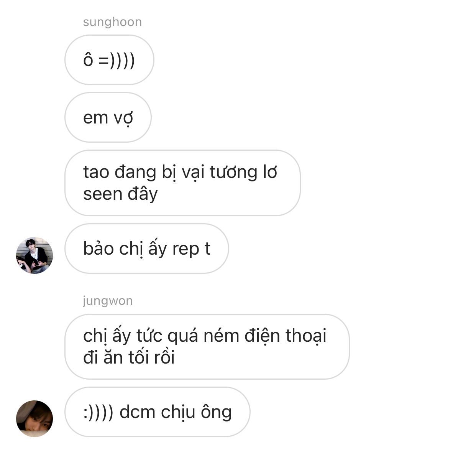The image size is (476, 451).
Task: Click the ':))))' emoticon in jungwon's last message
Action: [98, 412]
